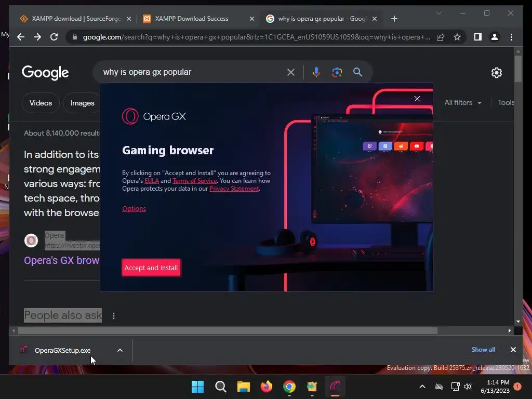Open File Explorer from taskbar
Image resolution: width=532 pixels, height=399 pixels.
click(243, 387)
